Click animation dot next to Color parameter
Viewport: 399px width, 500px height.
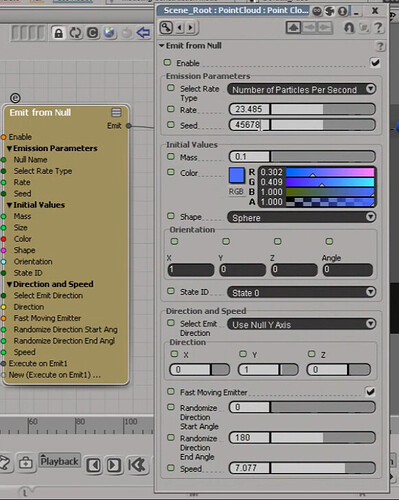coord(171,172)
